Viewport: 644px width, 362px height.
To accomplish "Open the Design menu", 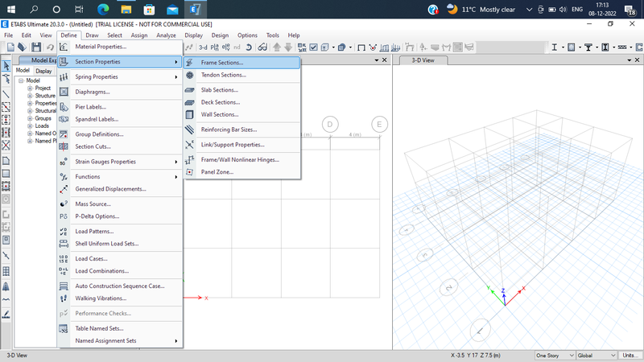I will [220, 35].
